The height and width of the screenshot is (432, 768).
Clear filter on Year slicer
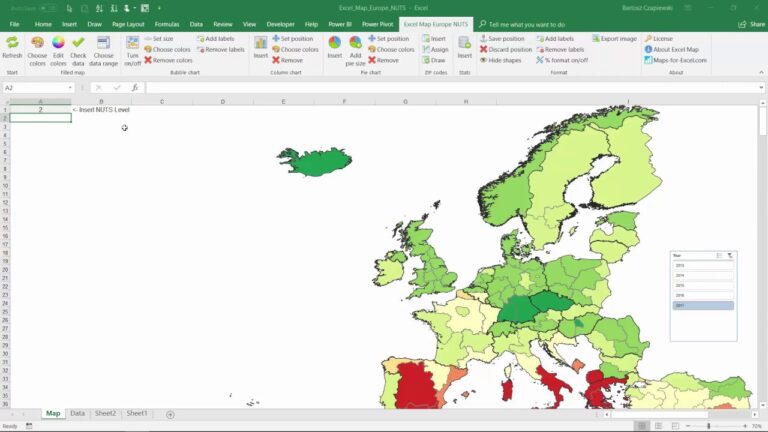click(x=729, y=255)
